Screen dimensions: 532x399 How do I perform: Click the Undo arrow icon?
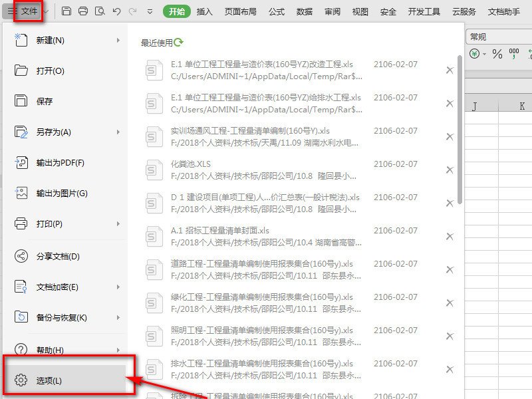pyautogui.click(x=116, y=11)
